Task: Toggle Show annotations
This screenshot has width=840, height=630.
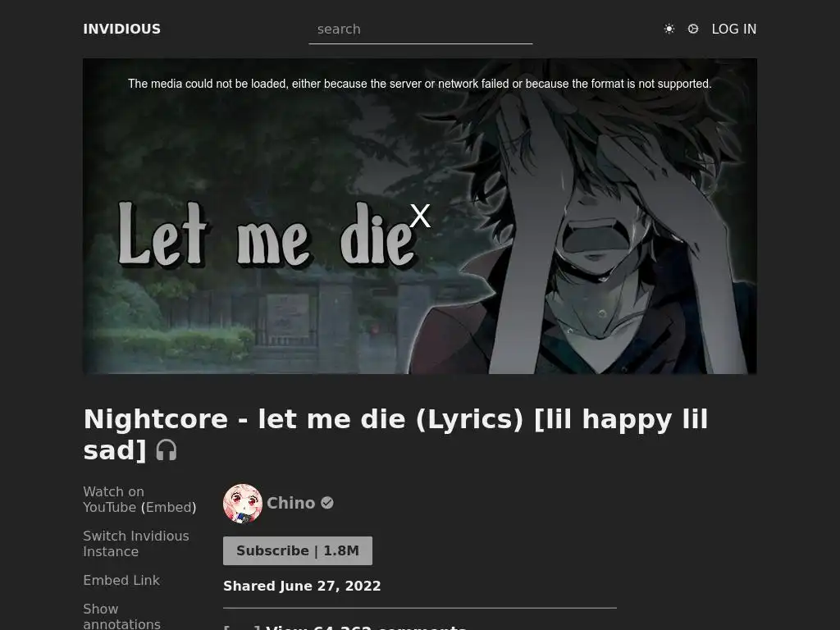Action: pyautogui.click(x=121, y=616)
